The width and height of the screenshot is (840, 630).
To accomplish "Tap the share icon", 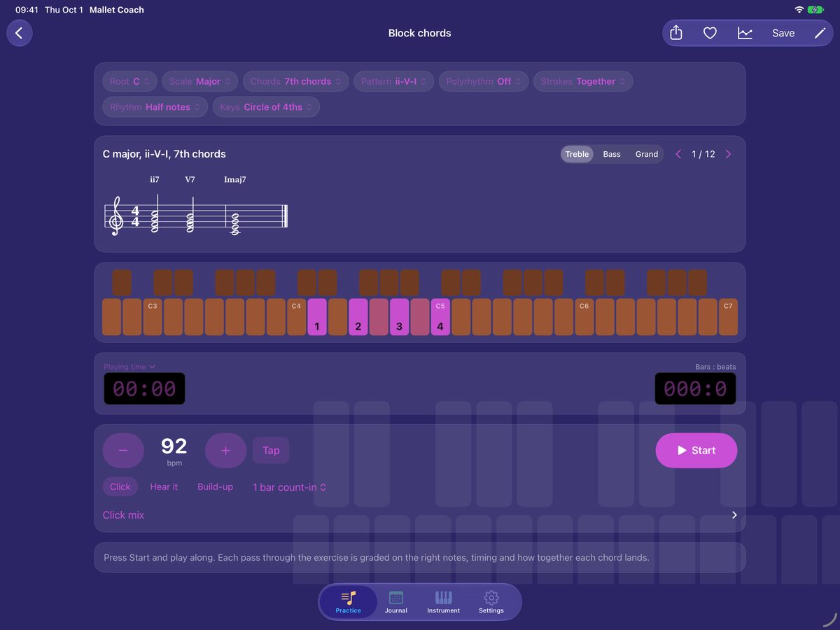I will coord(676,33).
